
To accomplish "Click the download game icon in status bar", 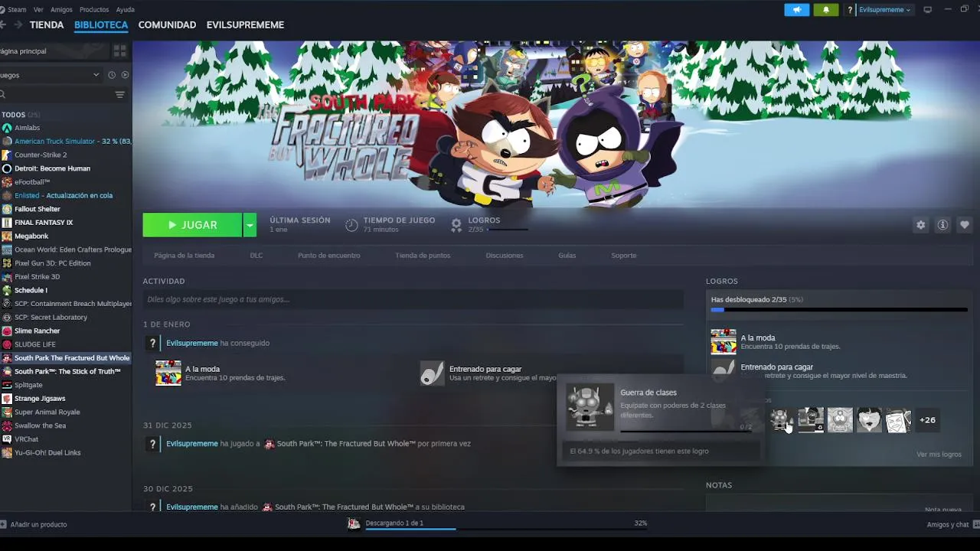I will click(x=354, y=523).
